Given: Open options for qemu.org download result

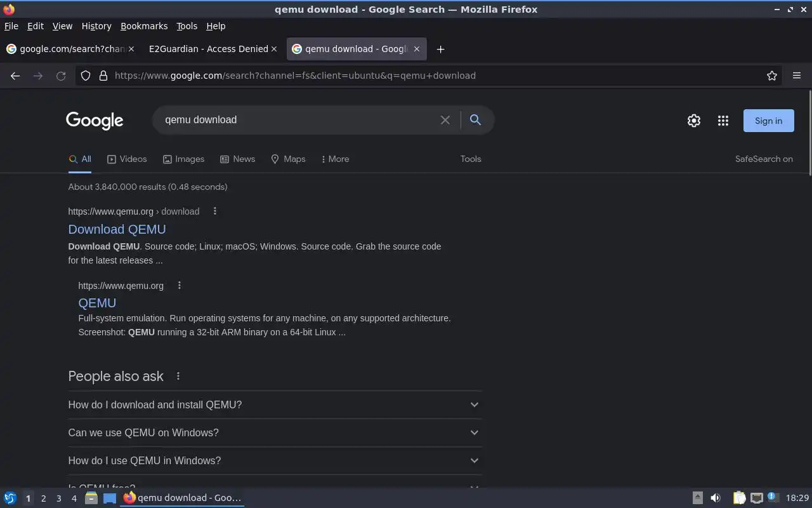Looking at the screenshot, I should click(x=214, y=211).
